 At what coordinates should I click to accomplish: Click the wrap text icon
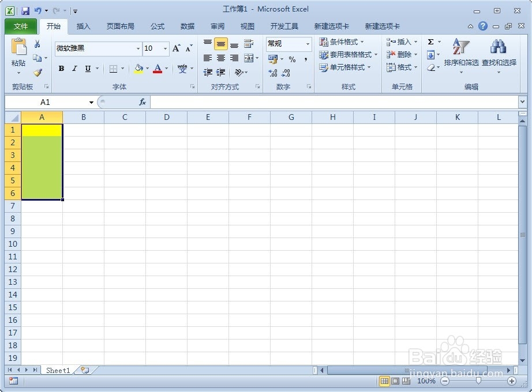click(x=249, y=44)
